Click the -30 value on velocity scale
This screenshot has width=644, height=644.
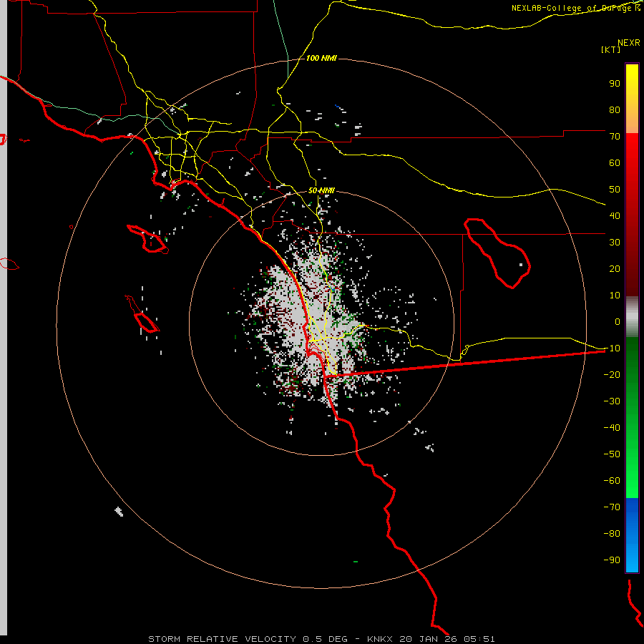tap(612, 401)
